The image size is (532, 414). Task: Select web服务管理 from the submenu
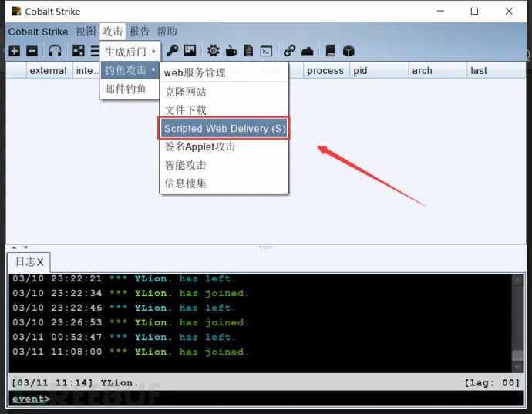(x=224, y=72)
